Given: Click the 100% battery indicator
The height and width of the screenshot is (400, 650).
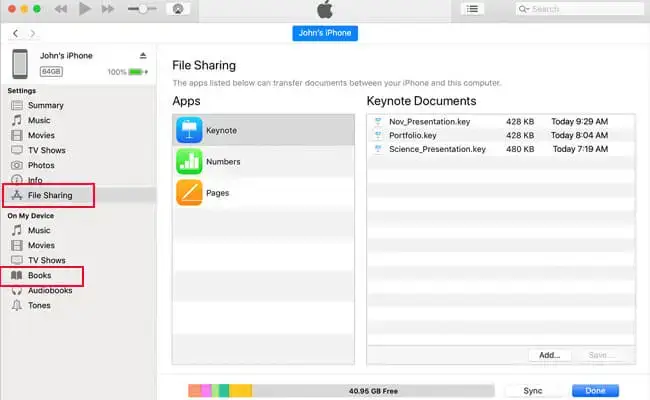Looking at the screenshot, I should click(127, 72).
